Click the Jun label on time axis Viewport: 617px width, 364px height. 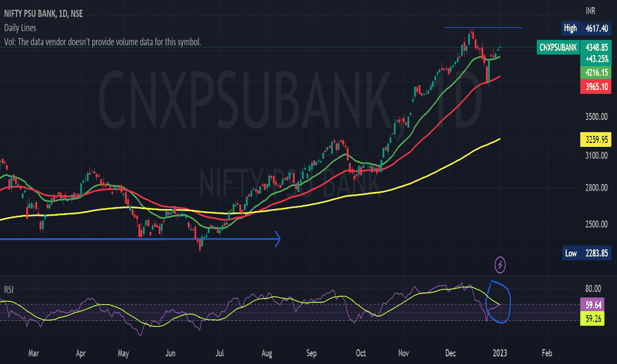170,353
